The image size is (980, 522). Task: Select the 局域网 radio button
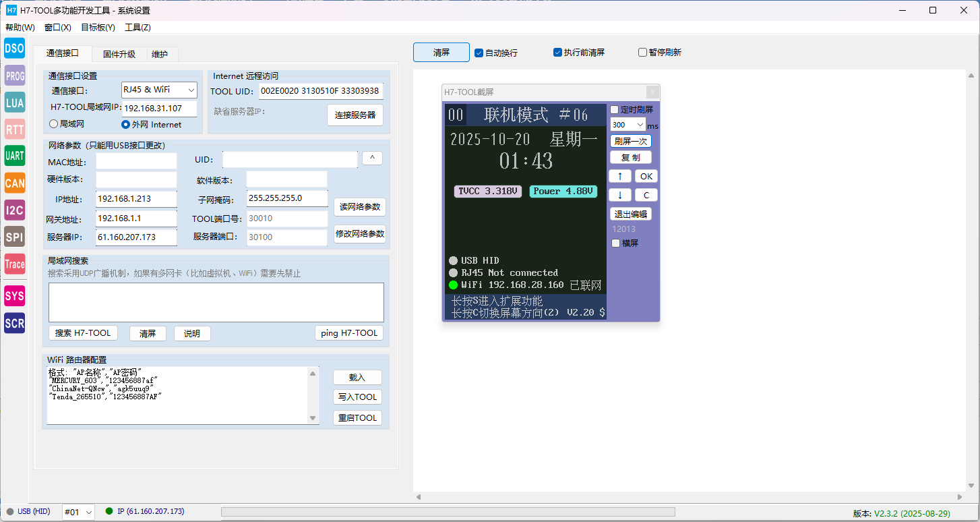click(x=54, y=124)
